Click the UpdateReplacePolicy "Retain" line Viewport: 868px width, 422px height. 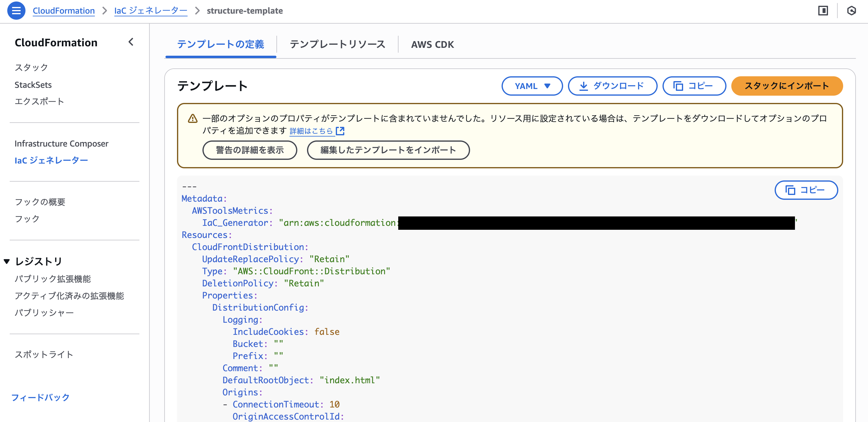275,259
